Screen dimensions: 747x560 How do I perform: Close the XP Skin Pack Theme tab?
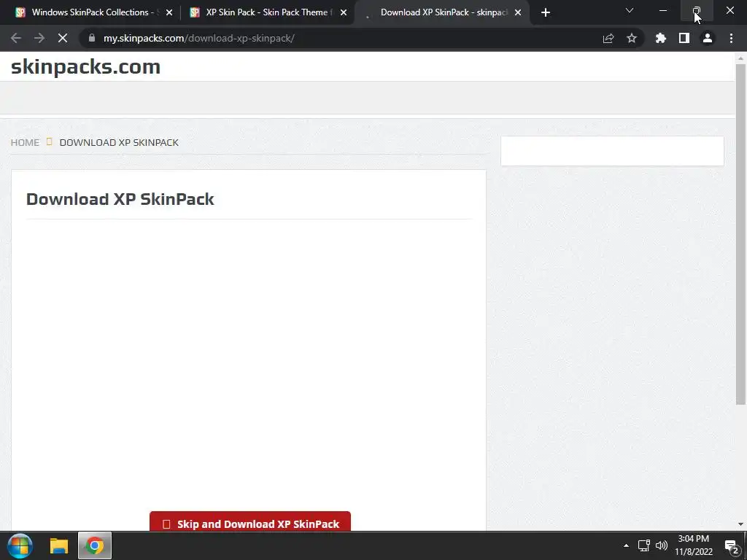coord(344,12)
